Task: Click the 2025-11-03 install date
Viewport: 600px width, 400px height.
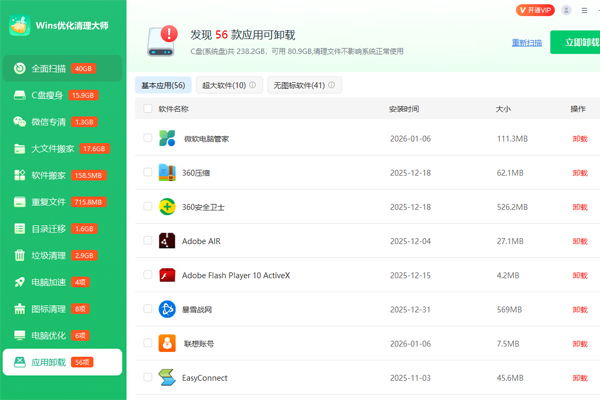Action: click(x=410, y=378)
